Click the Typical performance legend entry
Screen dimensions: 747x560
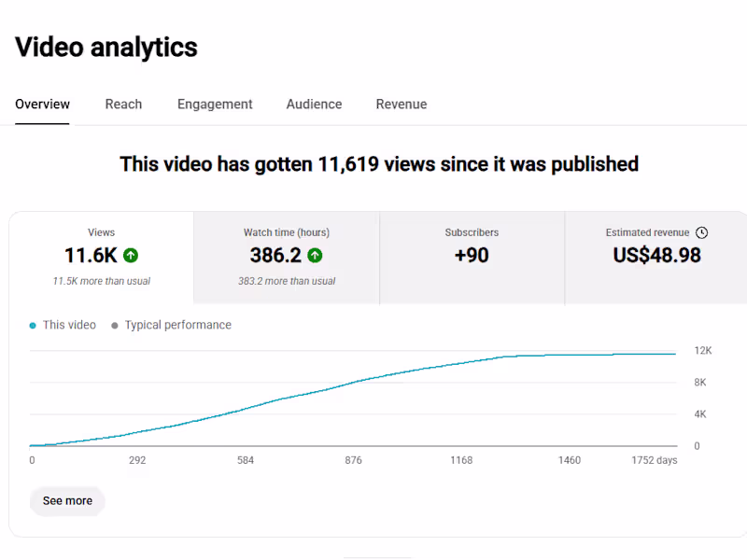172,325
